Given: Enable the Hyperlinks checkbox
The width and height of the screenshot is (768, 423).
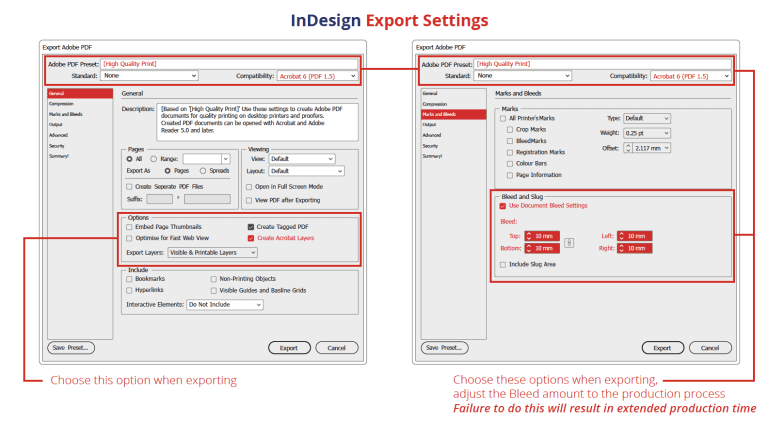Looking at the screenshot, I should click(x=129, y=290).
